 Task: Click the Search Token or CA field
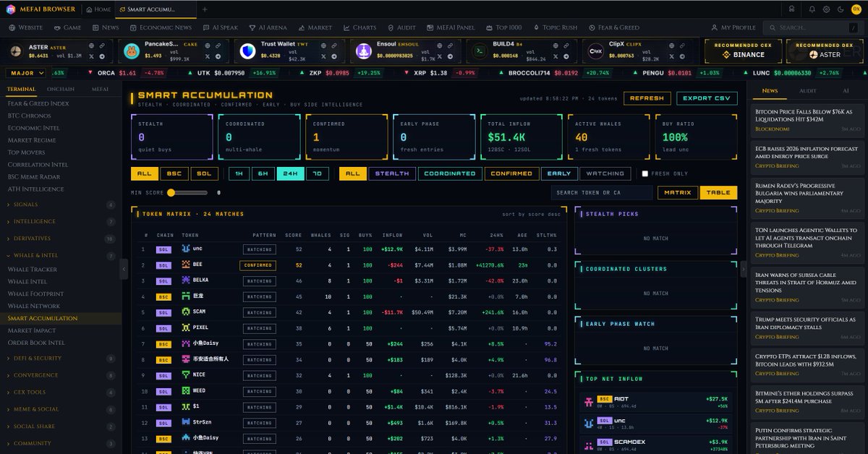(x=600, y=193)
